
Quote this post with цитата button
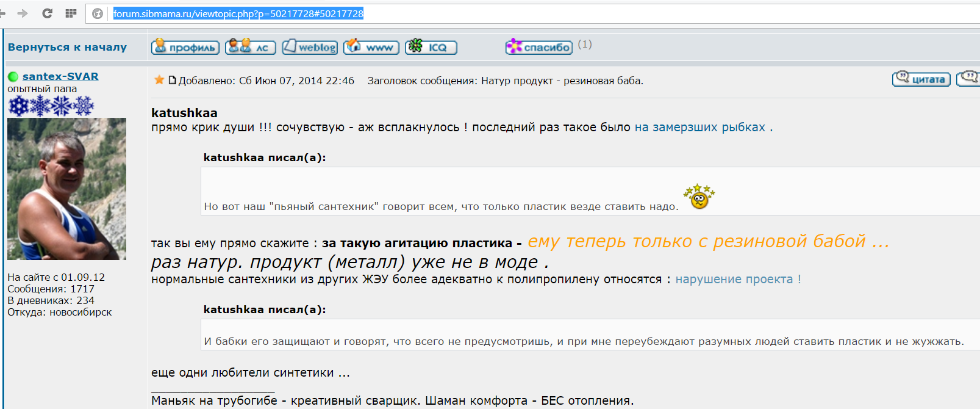[921, 78]
